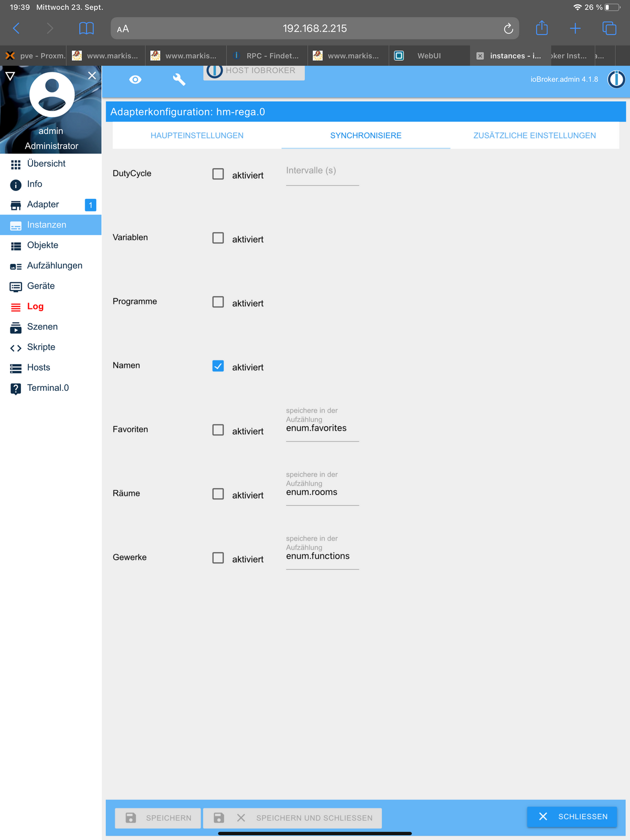Click the eye visibility icon in toolbar

(135, 79)
